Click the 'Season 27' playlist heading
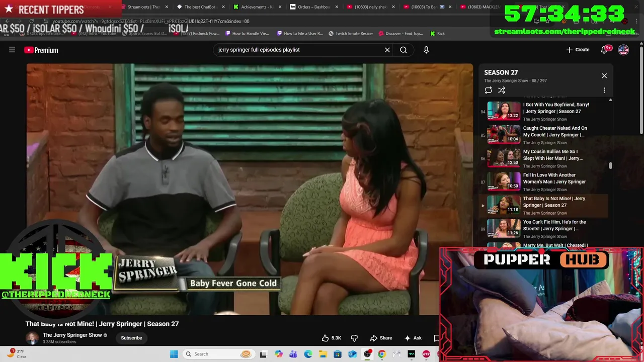644x362 pixels. tap(501, 72)
